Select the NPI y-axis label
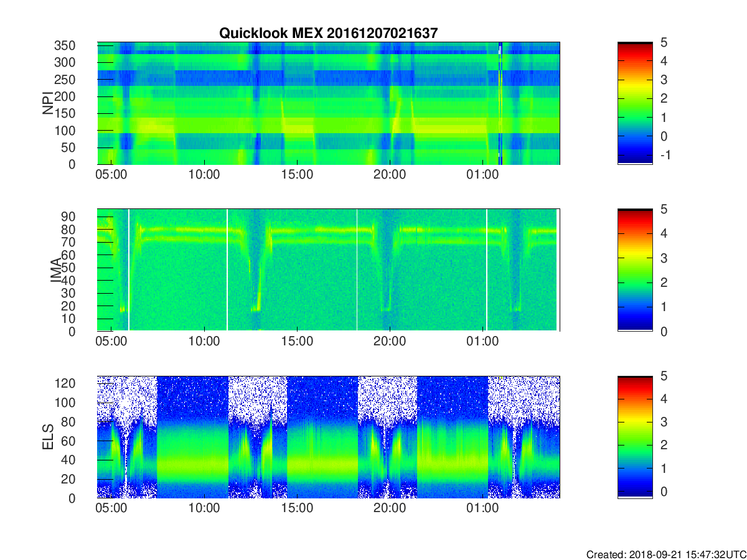The image size is (747, 560). pos(47,103)
